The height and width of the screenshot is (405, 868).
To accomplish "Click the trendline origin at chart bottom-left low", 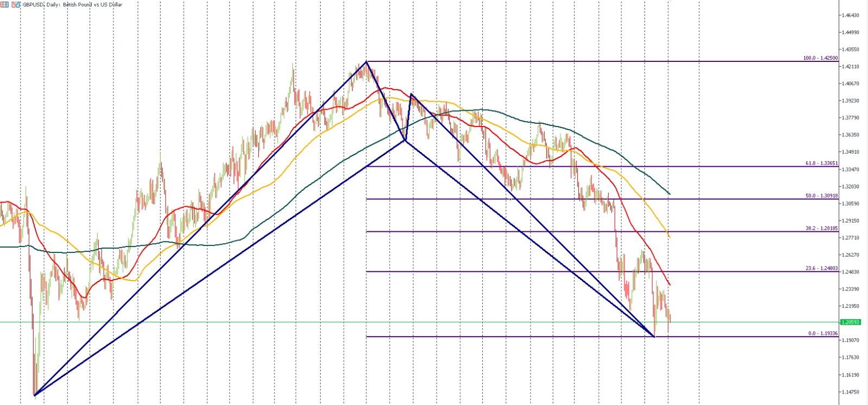I will [35, 395].
